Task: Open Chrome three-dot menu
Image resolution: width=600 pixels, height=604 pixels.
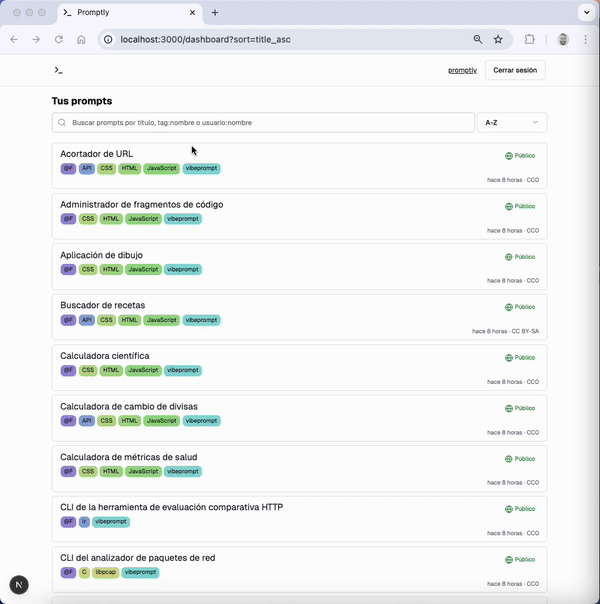Action: [x=585, y=39]
